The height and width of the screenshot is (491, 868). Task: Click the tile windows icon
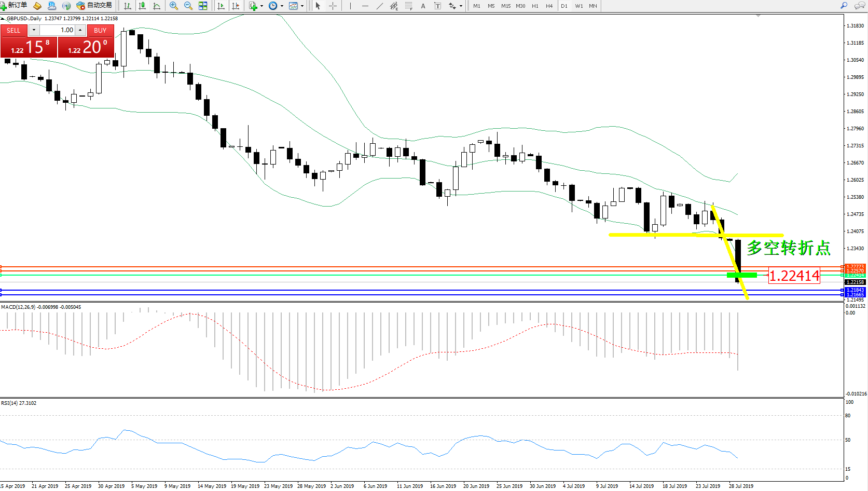tap(203, 6)
